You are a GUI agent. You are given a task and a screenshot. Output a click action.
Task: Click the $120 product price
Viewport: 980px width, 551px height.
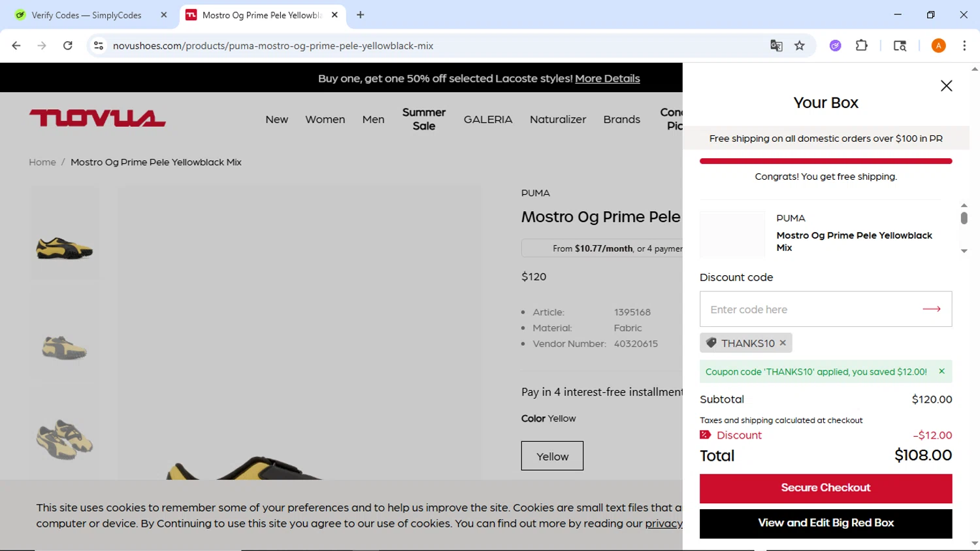tap(534, 276)
